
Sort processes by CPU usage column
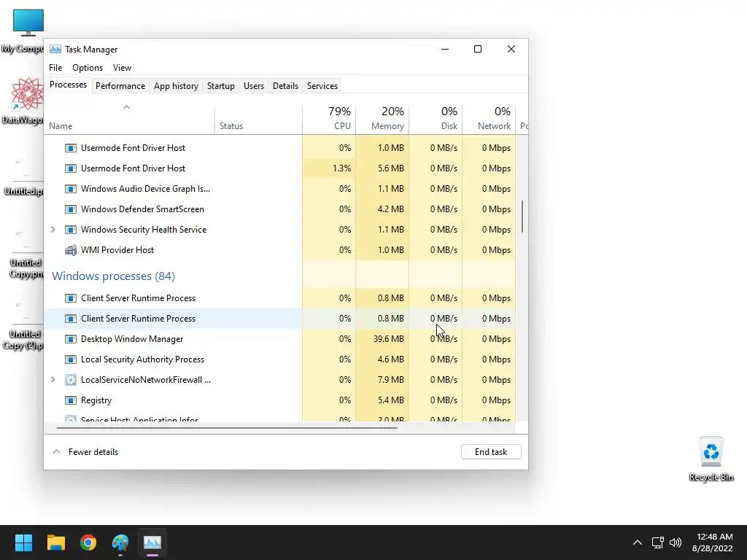[329, 119]
